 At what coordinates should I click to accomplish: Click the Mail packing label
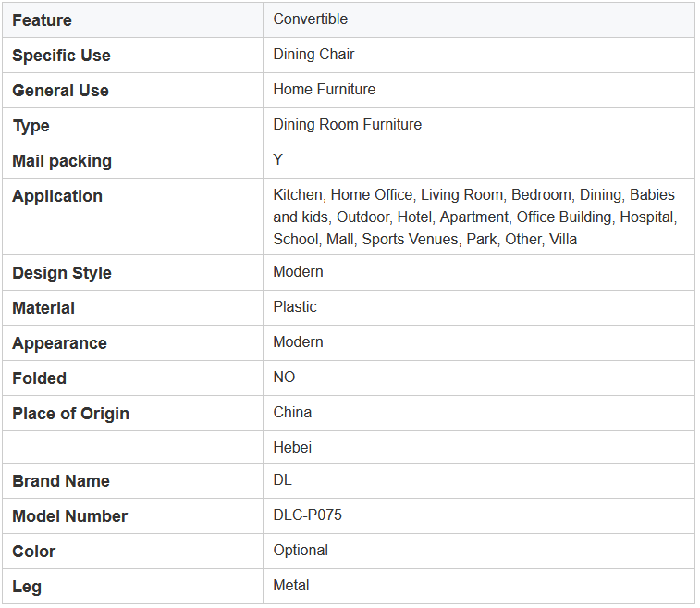coord(62,161)
